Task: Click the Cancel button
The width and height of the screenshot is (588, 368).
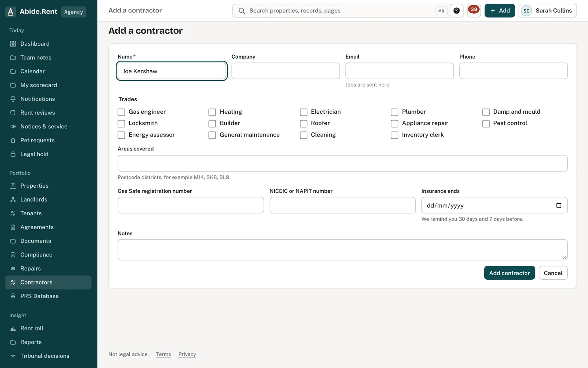Action: coord(553,273)
